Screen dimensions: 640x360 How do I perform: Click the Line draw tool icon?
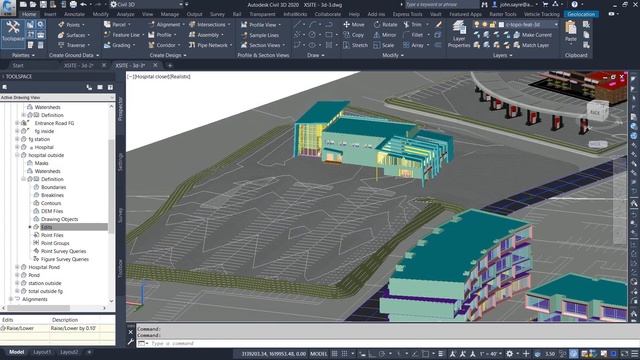[298, 24]
